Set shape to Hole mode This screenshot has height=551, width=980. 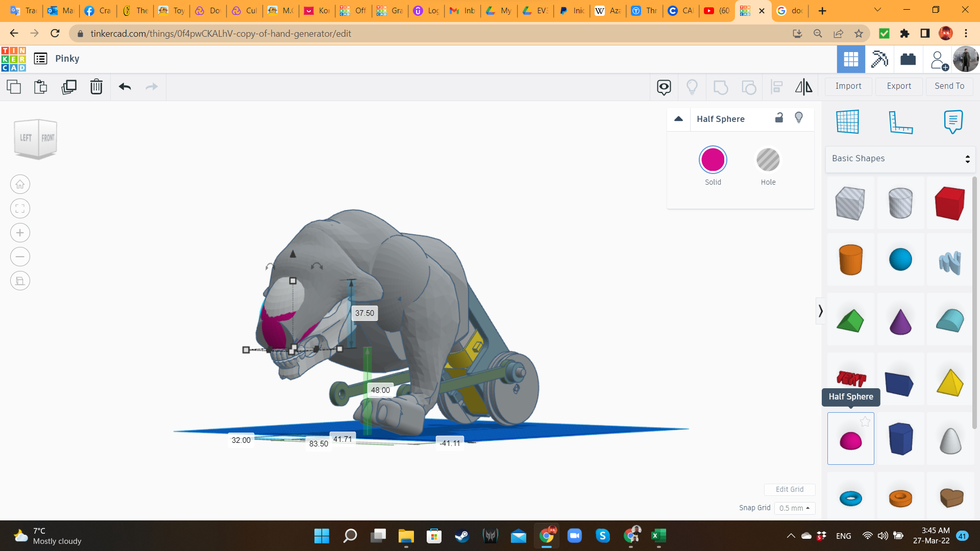pos(768,160)
